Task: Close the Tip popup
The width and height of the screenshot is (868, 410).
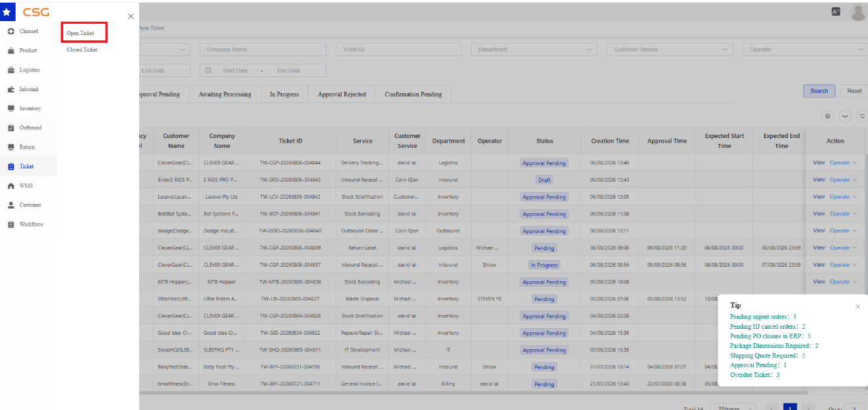Action: (857, 306)
